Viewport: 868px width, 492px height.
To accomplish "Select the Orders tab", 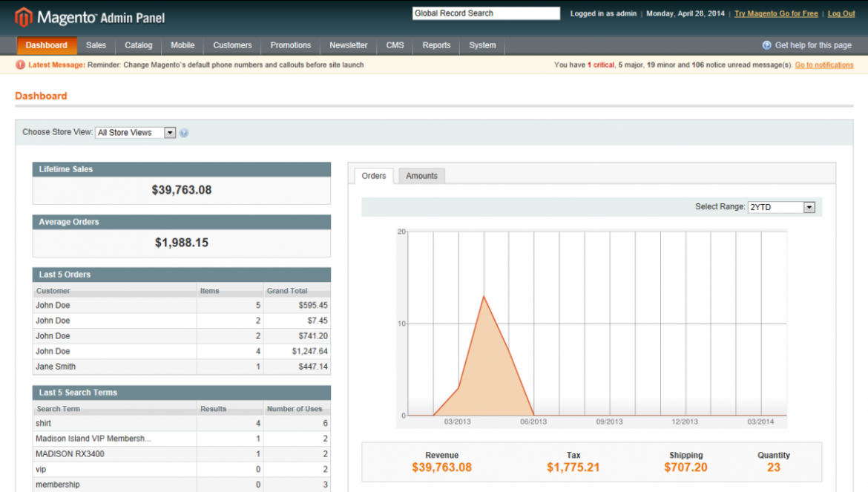I will point(373,176).
